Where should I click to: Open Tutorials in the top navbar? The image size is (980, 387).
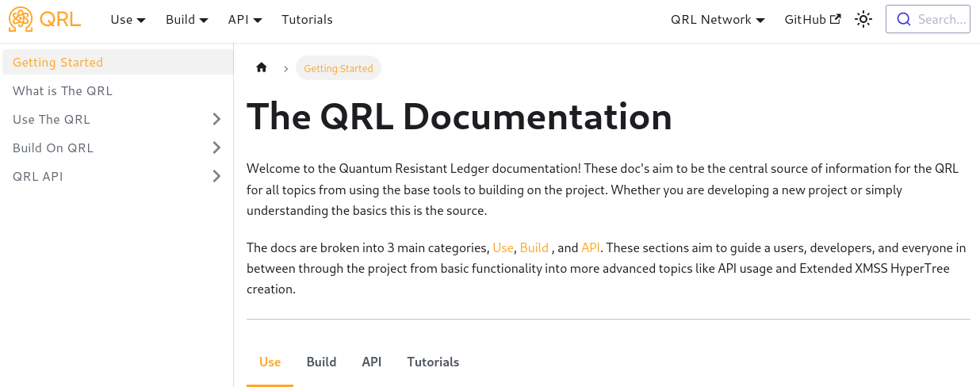[307, 20]
